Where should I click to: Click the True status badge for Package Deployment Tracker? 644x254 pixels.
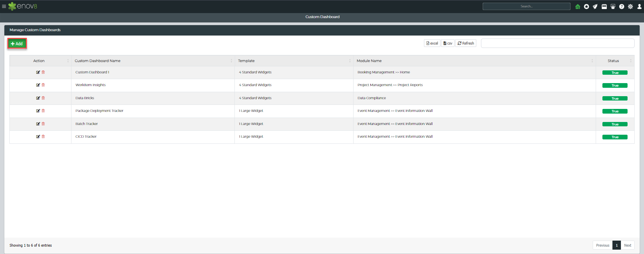(615, 111)
